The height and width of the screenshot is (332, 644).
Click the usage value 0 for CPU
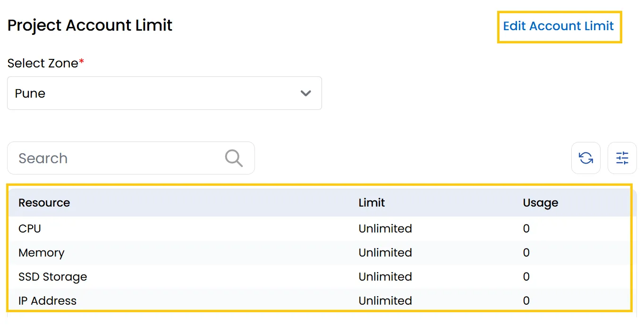click(526, 229)
